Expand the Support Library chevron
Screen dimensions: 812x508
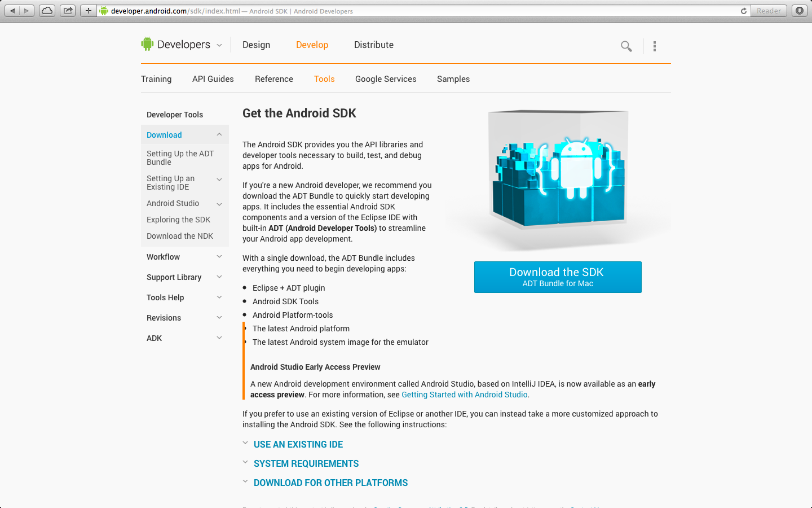219,277
